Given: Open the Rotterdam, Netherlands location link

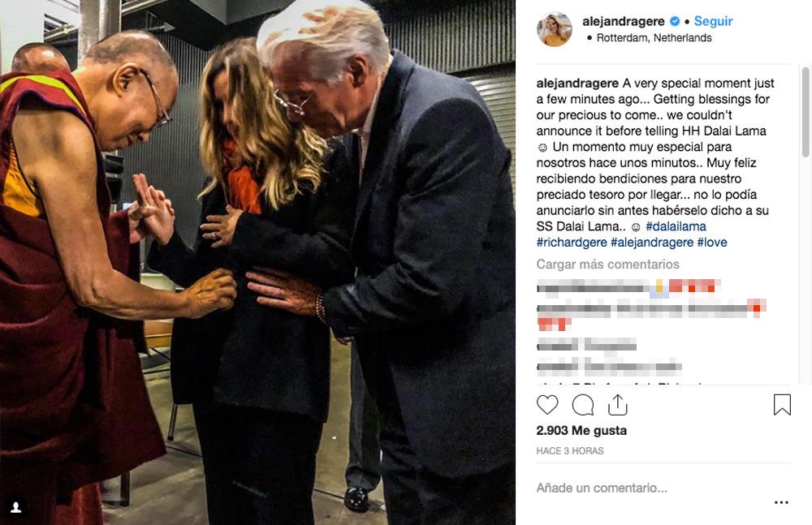Looking at the screenshot, I should [x=654, y=38].
